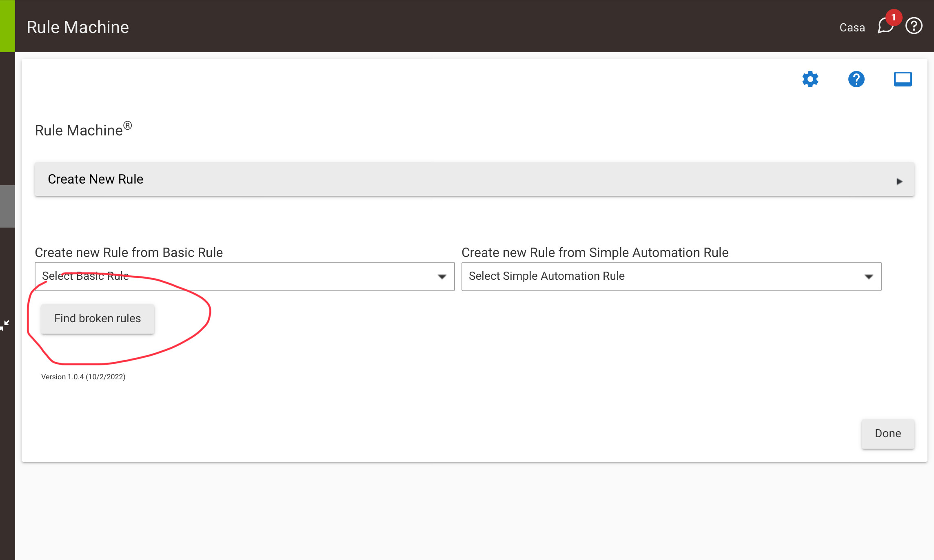Click the blue question mark help icon
Image resolution: width=934 pixels, height=560 pixels.
coord(856,79)
